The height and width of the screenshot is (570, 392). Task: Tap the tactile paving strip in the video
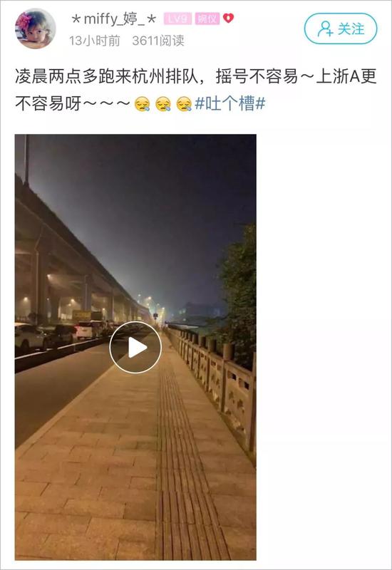(184, 455)
